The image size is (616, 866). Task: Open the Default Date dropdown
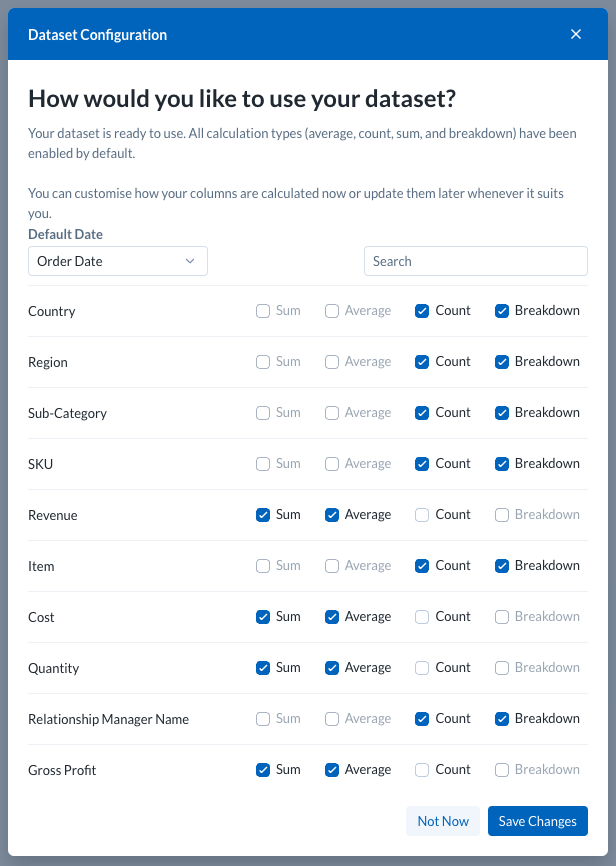pyautogui.click(x=117, y=260)
